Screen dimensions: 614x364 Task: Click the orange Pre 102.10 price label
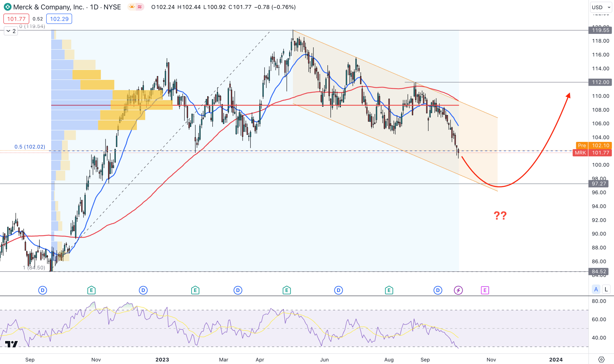[594, 145]
